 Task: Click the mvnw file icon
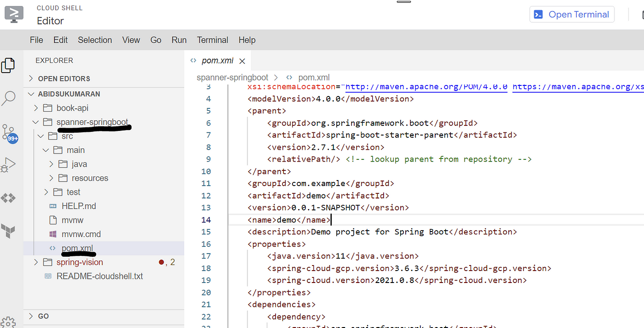pyautogui.click(x=53, y=220)
